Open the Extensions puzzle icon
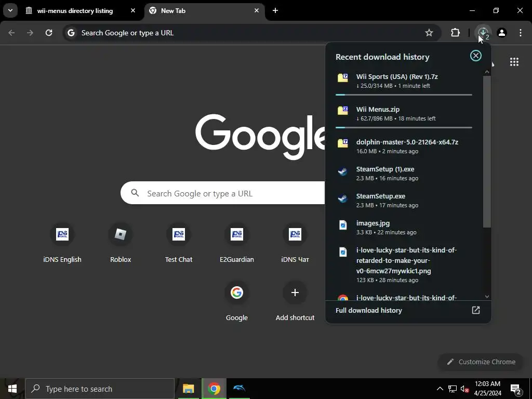This screenshot has width=532, height=399. 455,33
